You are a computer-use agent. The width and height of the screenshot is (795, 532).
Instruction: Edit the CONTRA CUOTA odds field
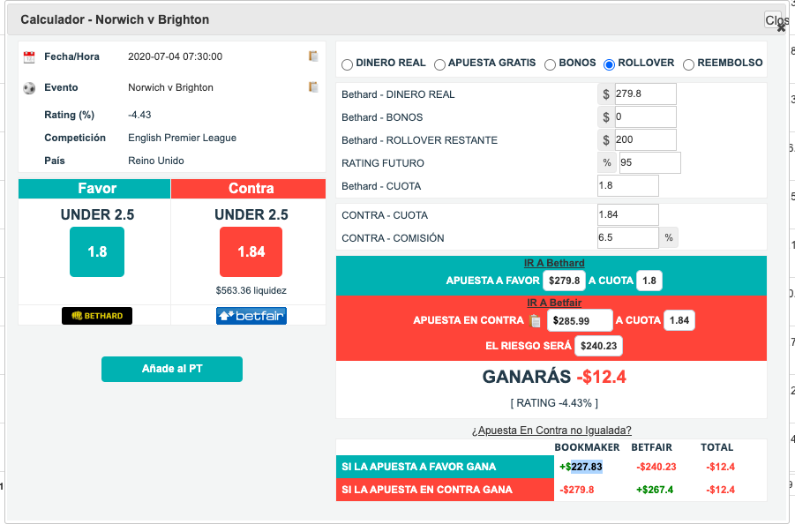628,215
